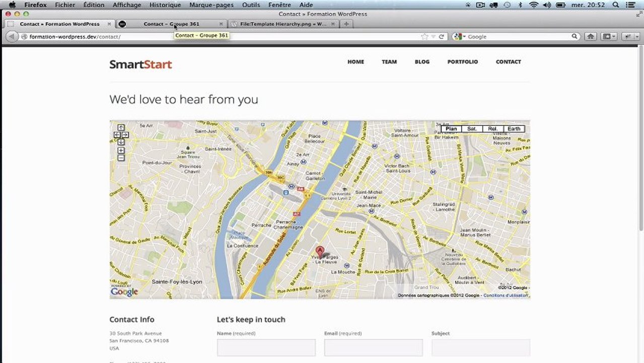644x363 pixels.
Task: Close the Contact Formation WordPress tab
Action: 109,24
